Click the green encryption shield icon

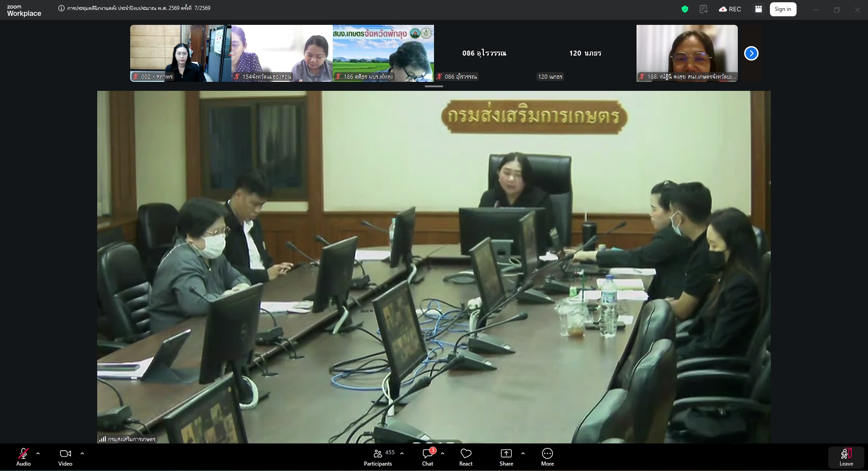tap(685, 9)
